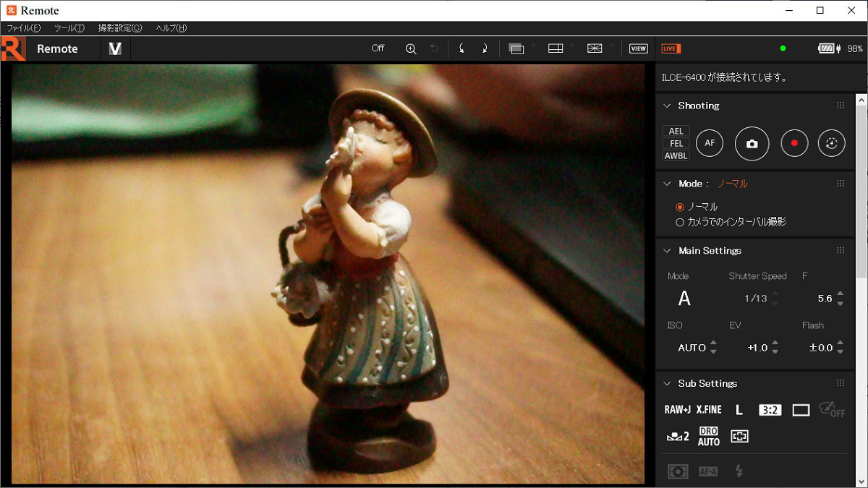The width and height of the screenshot is (868, 488).
Task: Open dropdown arrow beside grid line icon
Action: point(612,46)
